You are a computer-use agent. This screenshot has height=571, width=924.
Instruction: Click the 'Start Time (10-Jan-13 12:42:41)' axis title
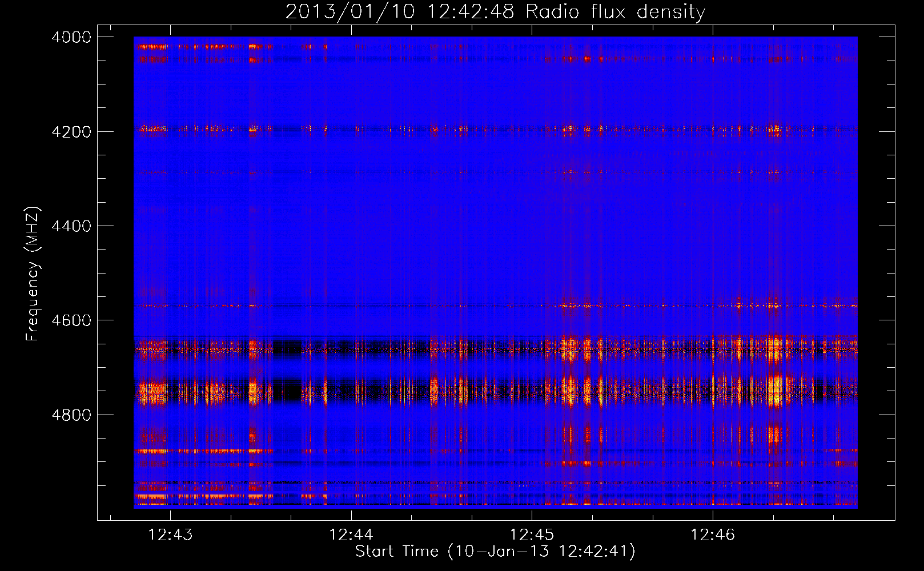pyautogui.click(x=495, y=552)
